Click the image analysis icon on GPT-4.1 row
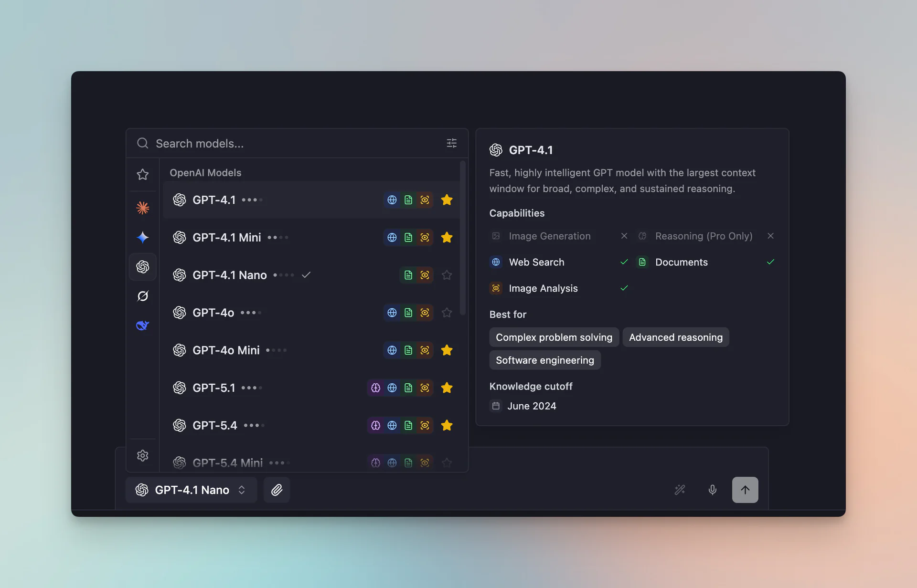Viewport: 917px width, 588px height. [425, 200]
